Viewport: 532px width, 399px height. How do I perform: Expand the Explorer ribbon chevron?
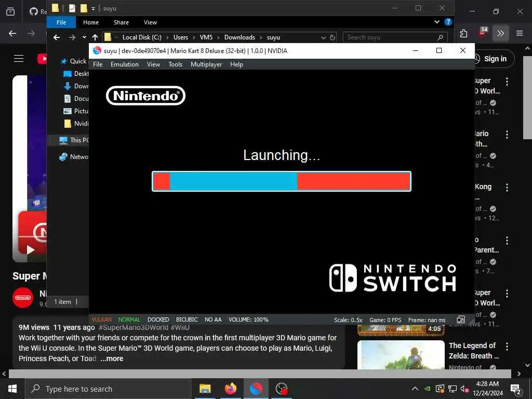(436, 22)
